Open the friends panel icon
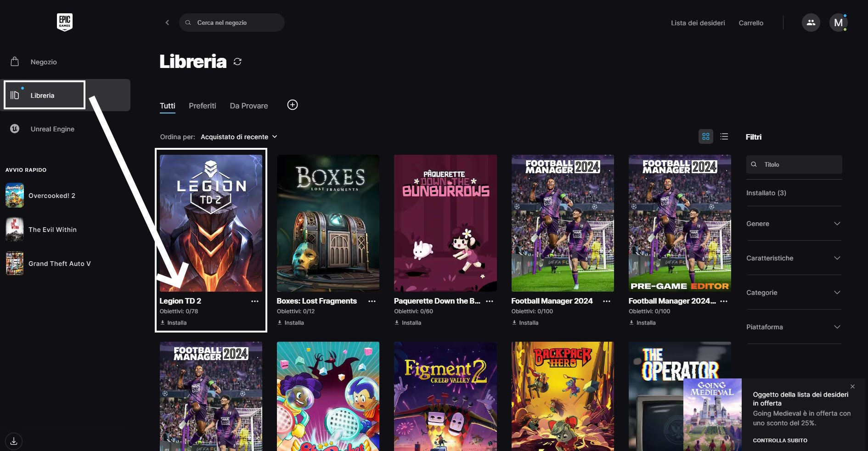Screen dimensions: 868x451 click(811, 23)
